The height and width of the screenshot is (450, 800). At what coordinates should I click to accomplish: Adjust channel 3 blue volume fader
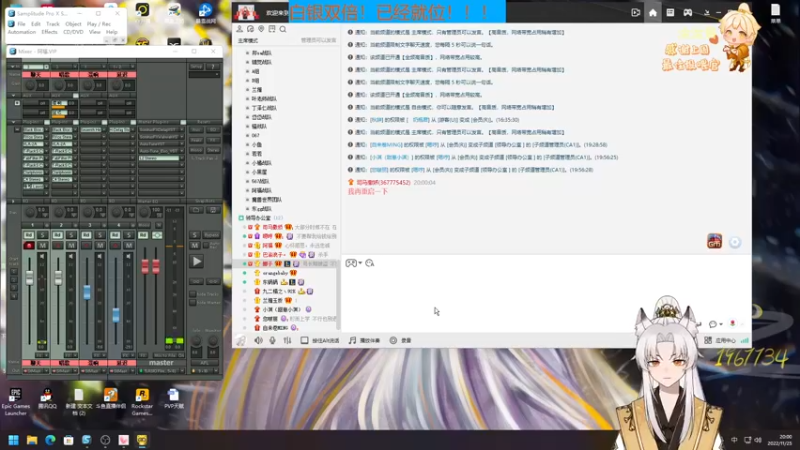(87, 292)
